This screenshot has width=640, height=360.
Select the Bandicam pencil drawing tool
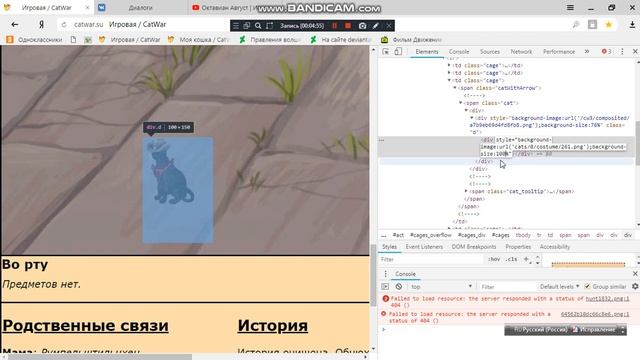(376, 25)
